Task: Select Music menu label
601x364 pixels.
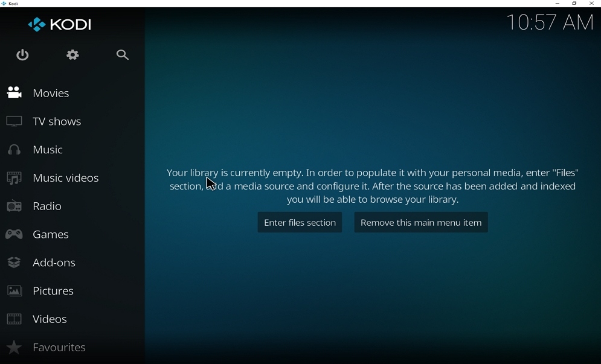Action: click(x=48, y=150)
